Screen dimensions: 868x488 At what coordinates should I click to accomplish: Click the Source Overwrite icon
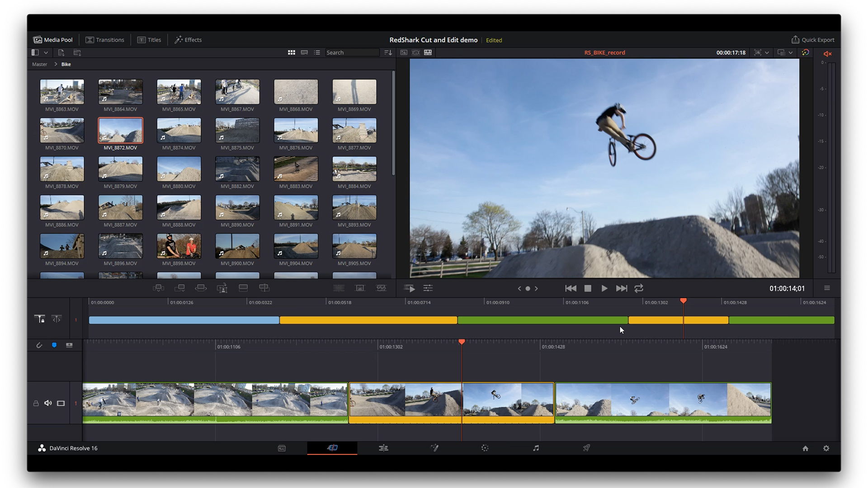tap(264, 288)
